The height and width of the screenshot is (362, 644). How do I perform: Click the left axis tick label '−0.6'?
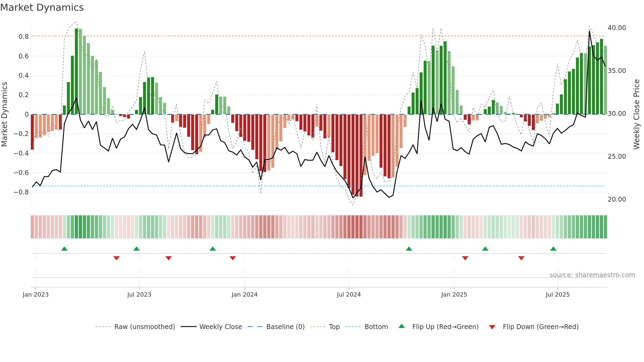click(x=21, y=173)
